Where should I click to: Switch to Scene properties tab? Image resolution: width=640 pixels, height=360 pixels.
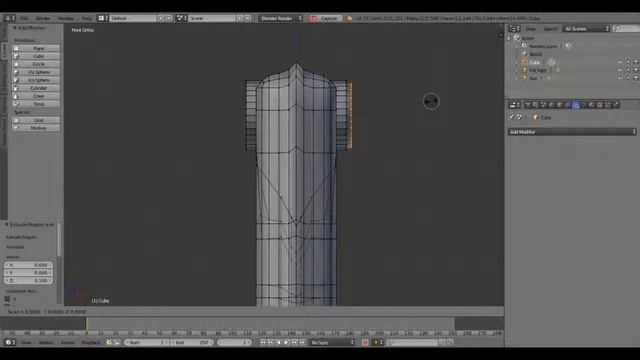[x=544, y=105]
